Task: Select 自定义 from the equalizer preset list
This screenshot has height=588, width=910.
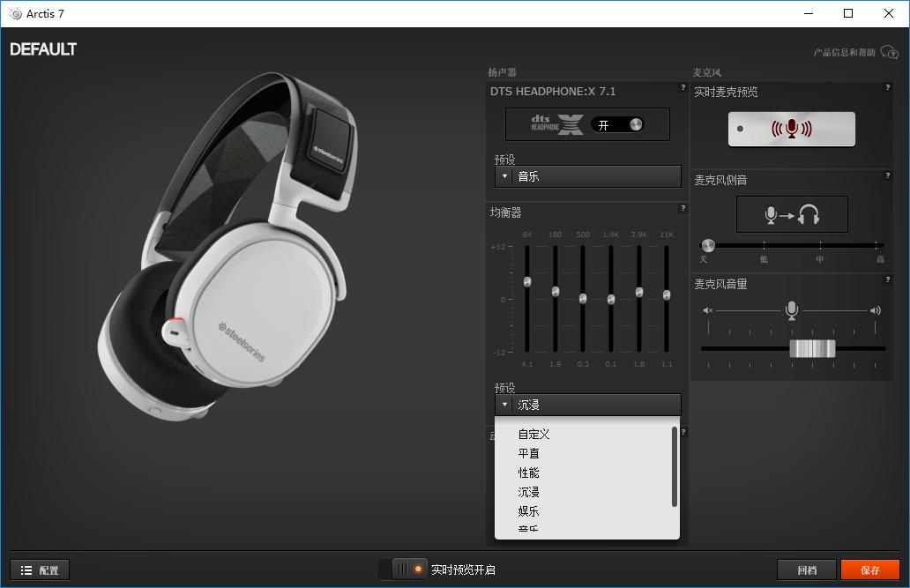Action: 533,434
